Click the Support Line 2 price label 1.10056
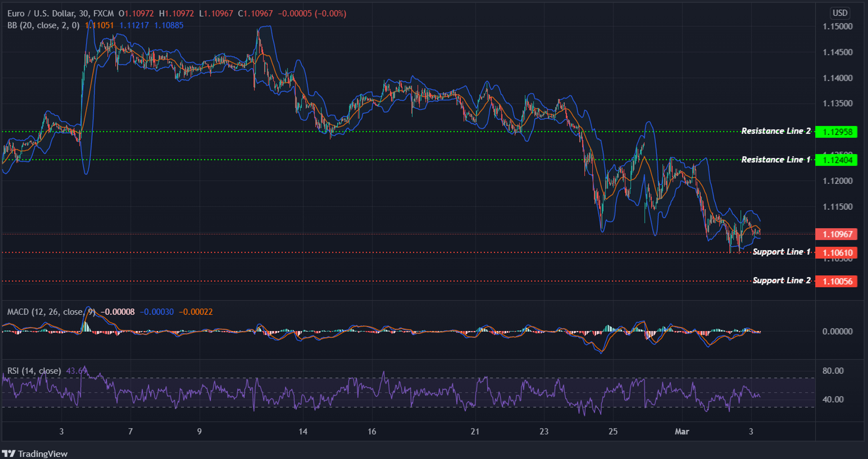The height and width of the screenshot is (459, 868). point(837,281)
